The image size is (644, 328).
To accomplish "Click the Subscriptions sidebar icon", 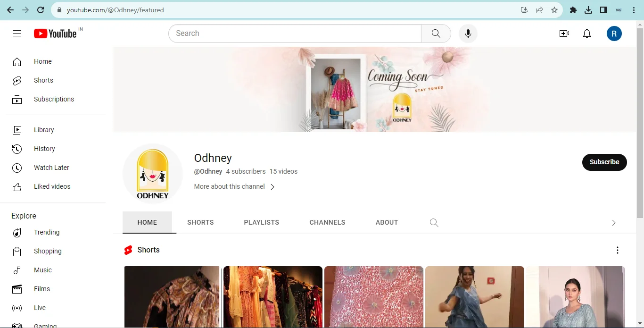I will (17, 100).
